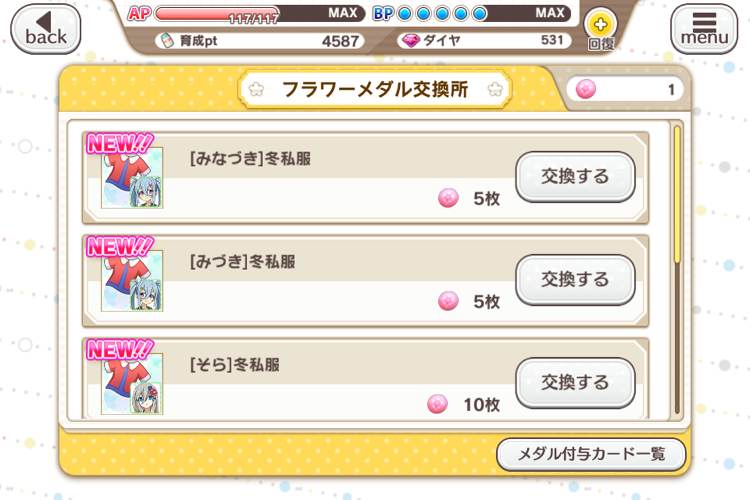Exchange for みづき winter clothes
This screenshot has width=750, height=500.
click(575, 279)
